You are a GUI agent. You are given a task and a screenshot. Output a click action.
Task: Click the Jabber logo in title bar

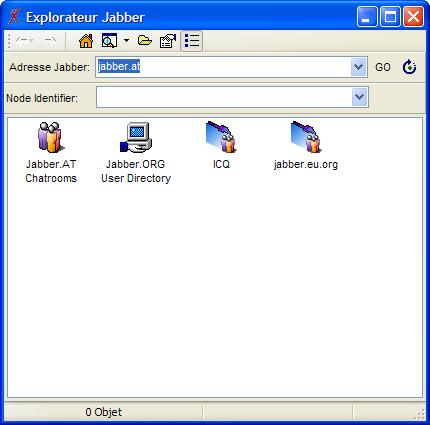coord(14,16)
